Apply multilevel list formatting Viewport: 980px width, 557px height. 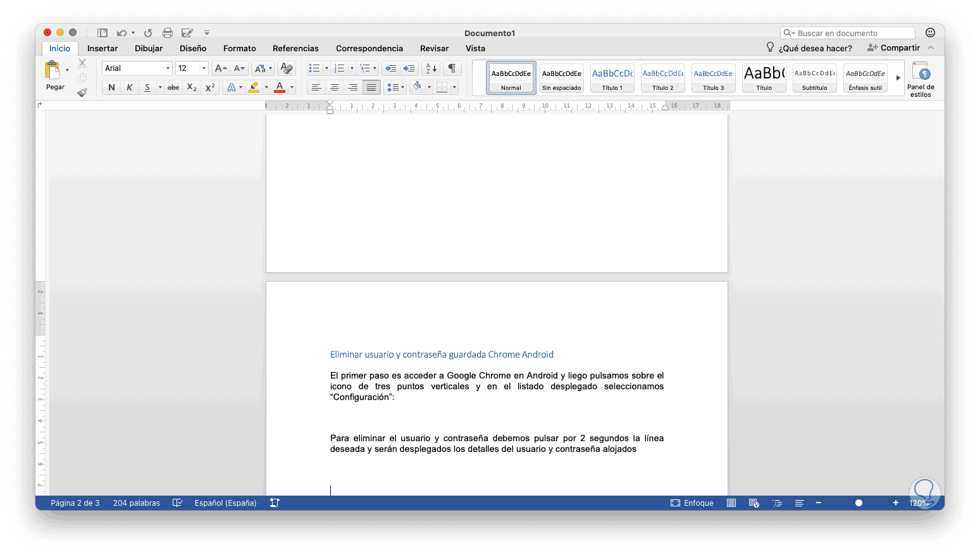point(365,68)
